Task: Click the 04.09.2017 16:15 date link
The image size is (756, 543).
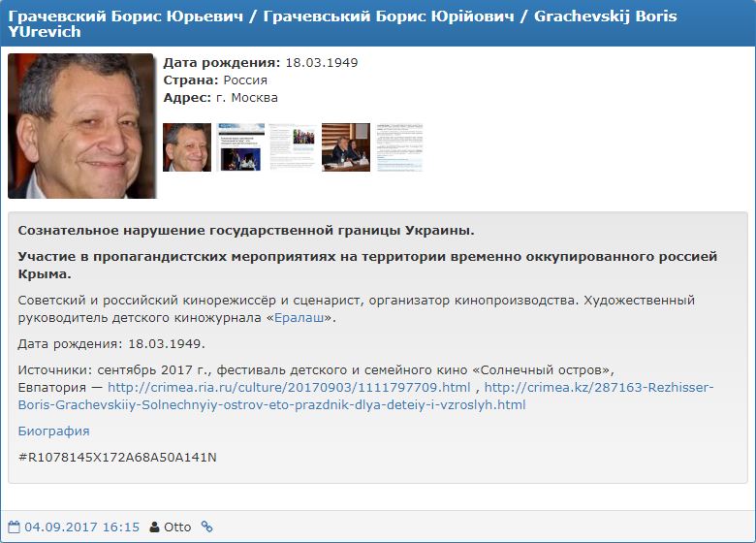Action: click(82, 527)
